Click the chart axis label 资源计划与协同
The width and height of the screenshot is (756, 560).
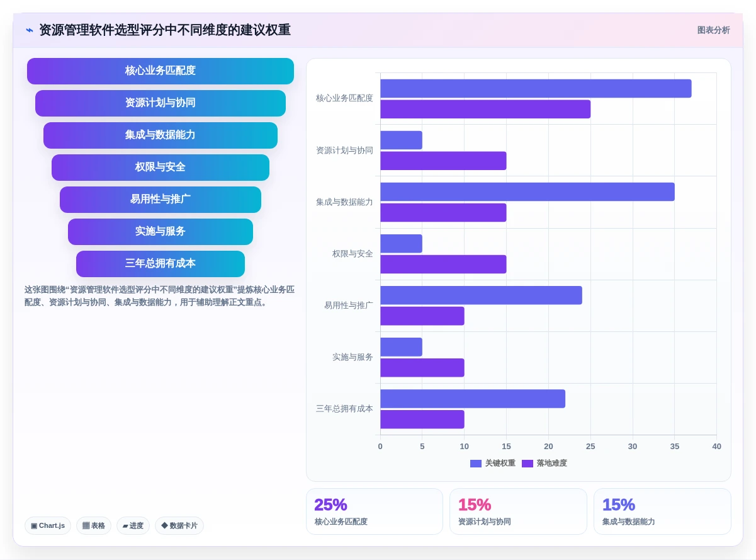pyautogui.click(x=344, y=151)
